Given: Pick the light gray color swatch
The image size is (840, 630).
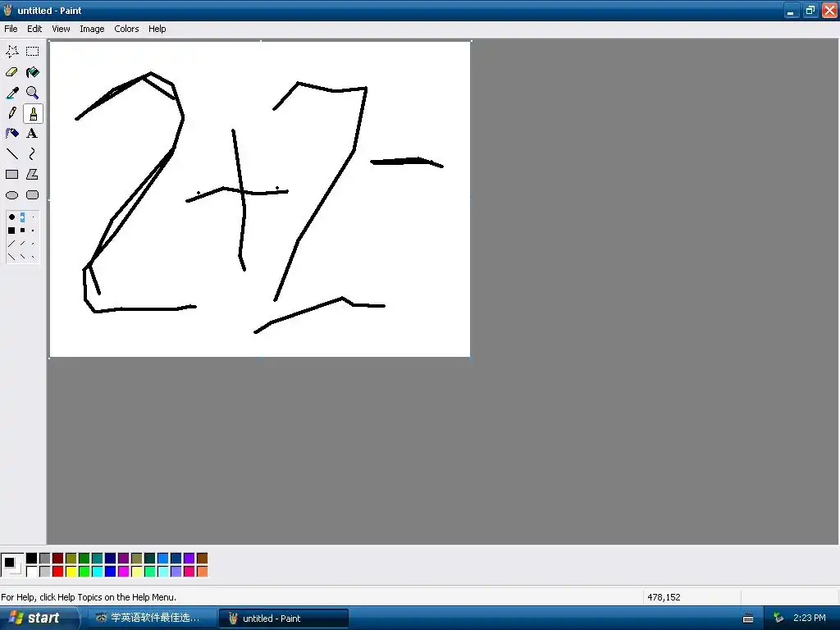Looking at the screenshot, I should [45, 572].
